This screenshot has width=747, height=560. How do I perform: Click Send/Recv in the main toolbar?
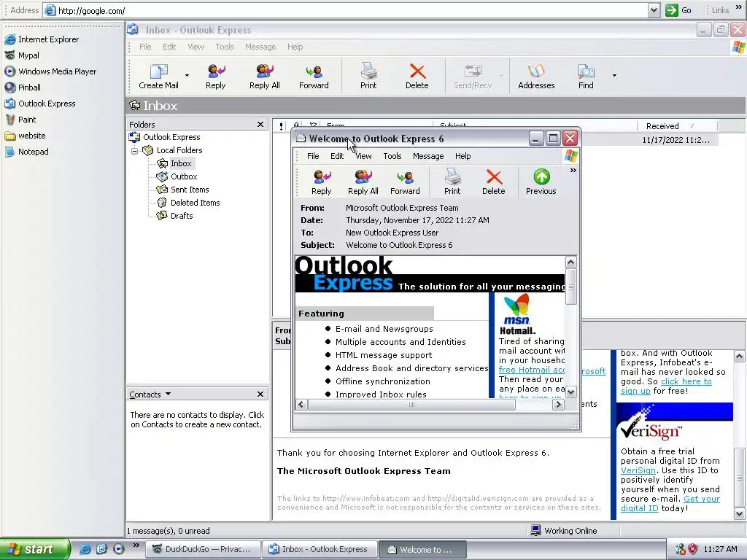click(473, 76)
